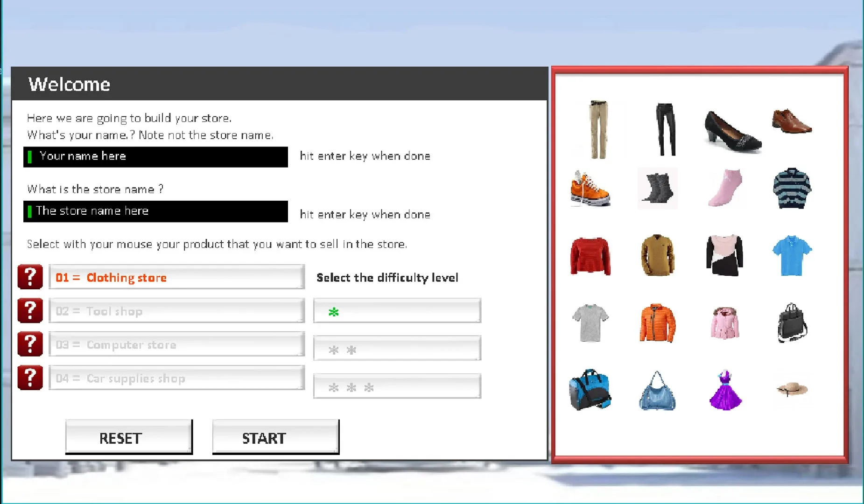The width and height of the screenshot is (864, 504).
Task: Choose the blue polo shirt image
Action: (792, 256)
